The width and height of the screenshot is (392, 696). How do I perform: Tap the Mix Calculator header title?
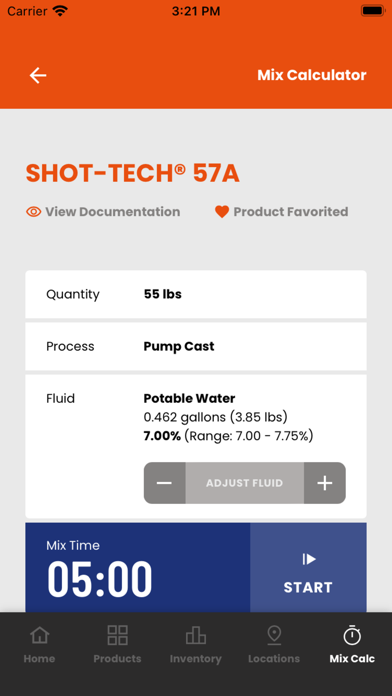tap(312, 75)
